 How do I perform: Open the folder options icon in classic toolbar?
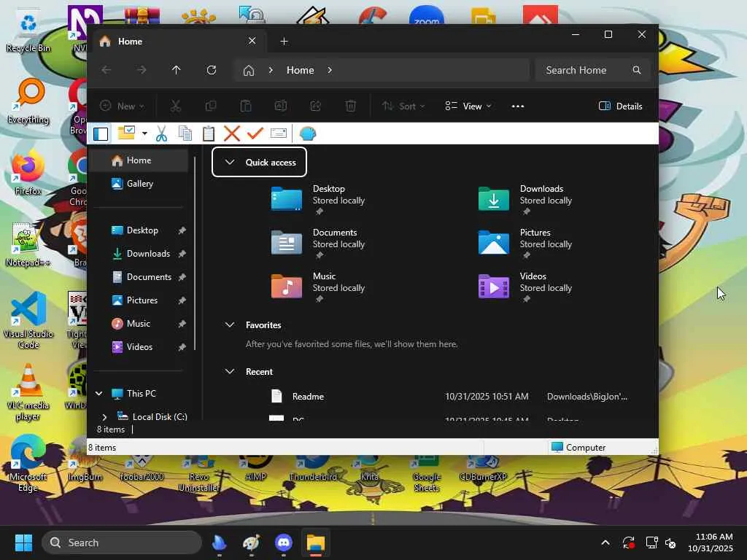tap(126, 133)
